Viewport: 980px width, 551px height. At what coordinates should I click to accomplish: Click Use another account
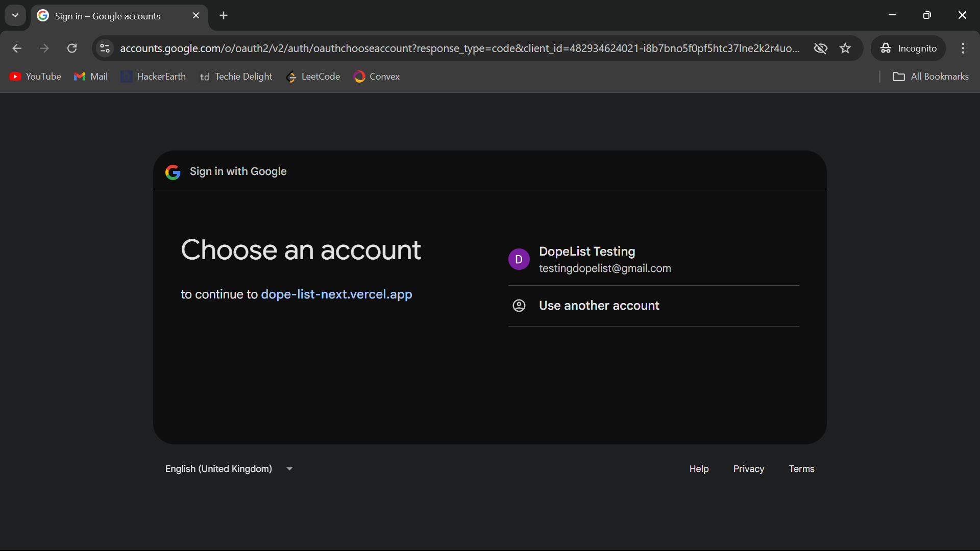(x=599, y=306)
